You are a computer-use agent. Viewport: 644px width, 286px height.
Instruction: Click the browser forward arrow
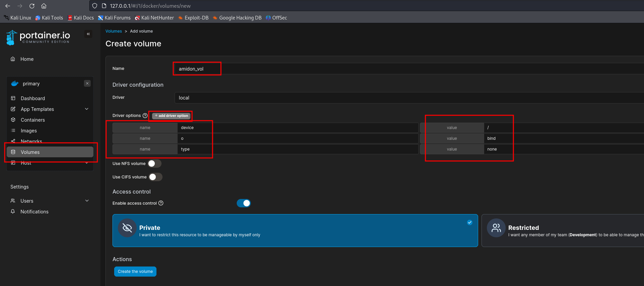pos(20,6)
